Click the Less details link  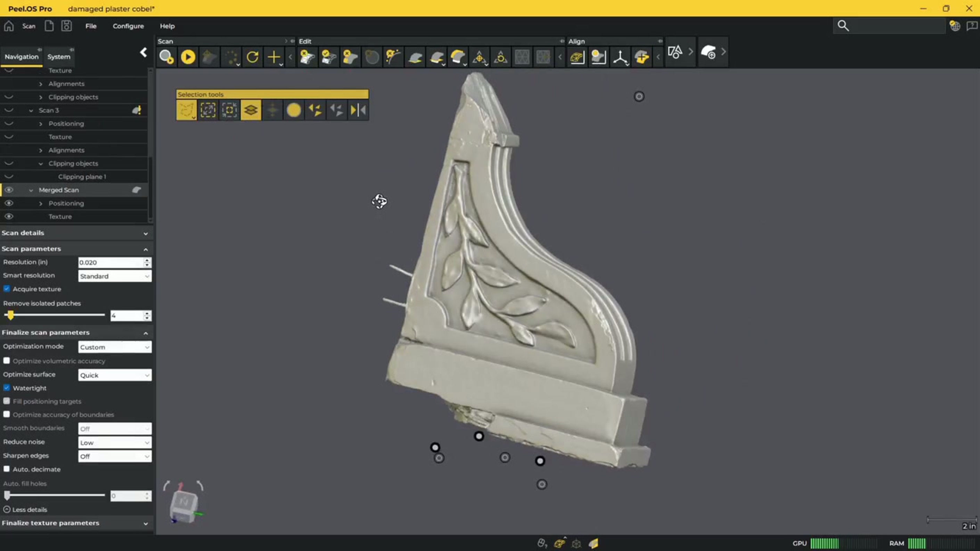tap(25, 509)
